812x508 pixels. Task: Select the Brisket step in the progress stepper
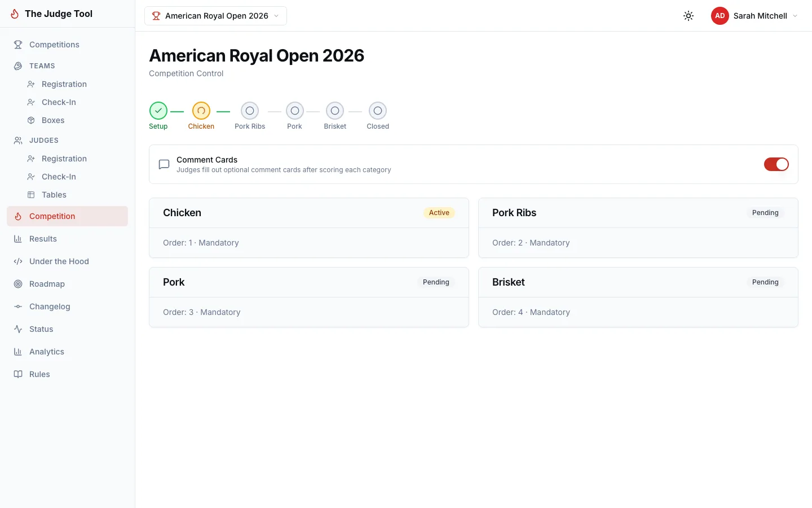(335, 111)
